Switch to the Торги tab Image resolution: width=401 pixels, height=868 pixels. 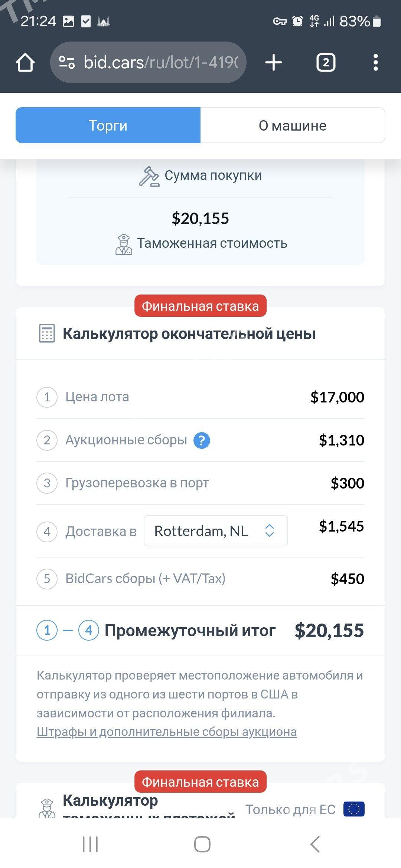tap(108, 125)
